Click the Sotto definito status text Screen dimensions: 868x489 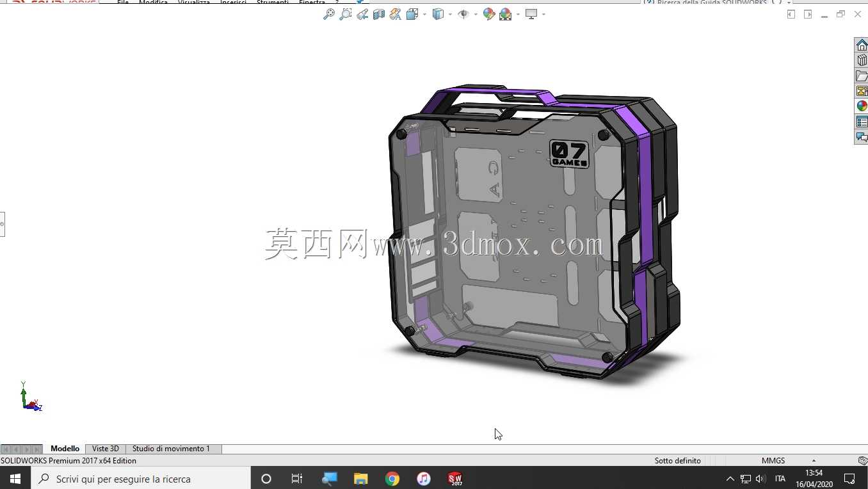[677, 461]
